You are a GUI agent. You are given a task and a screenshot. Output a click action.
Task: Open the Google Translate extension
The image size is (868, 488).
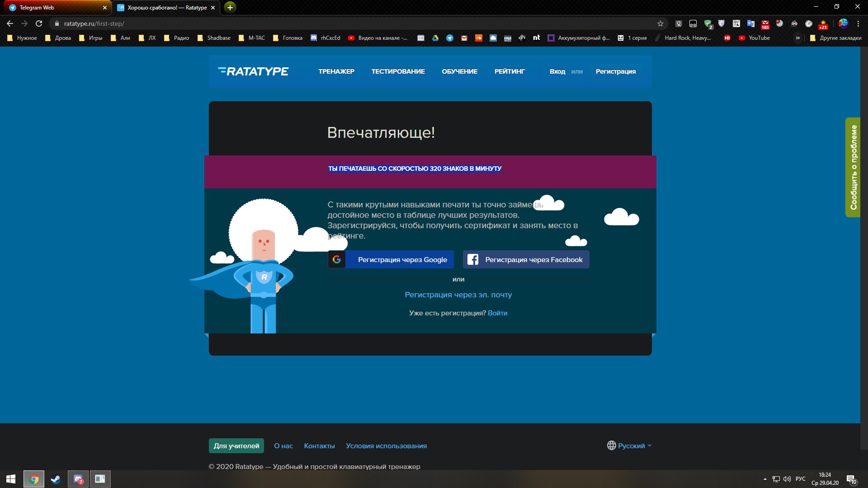(x=750, y=23)
